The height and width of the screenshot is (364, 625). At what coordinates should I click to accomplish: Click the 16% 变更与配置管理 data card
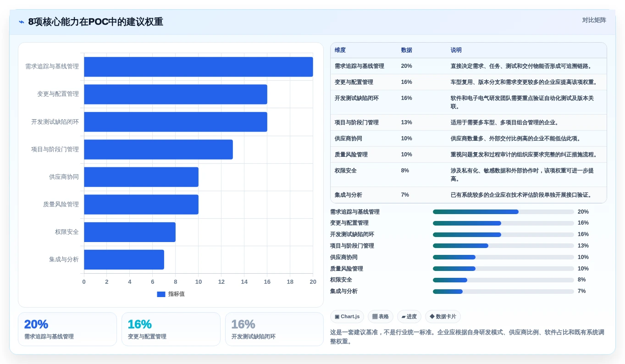171,329
